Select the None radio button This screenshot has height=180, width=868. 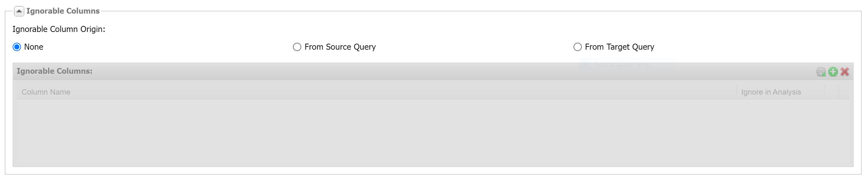(x=17, y=47)
